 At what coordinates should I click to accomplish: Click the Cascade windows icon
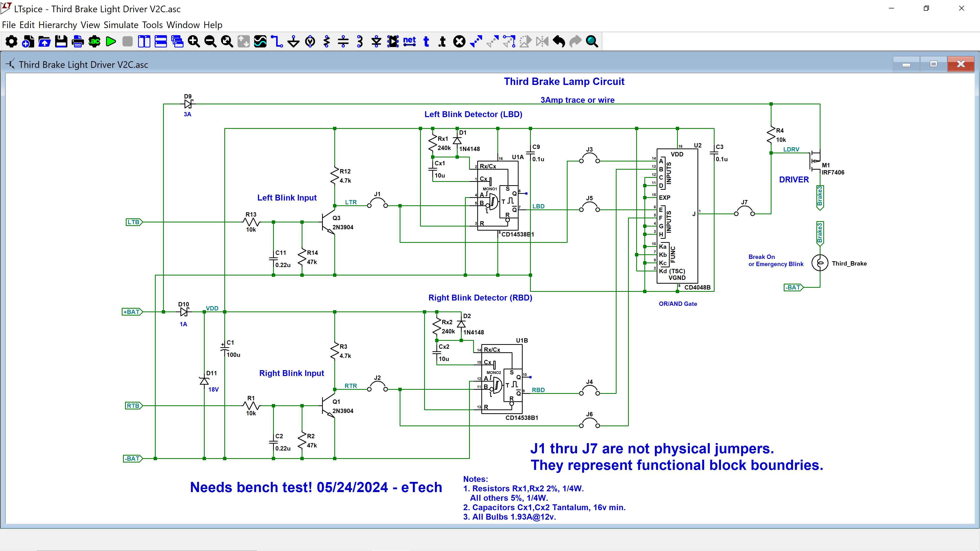click(177, 41)
